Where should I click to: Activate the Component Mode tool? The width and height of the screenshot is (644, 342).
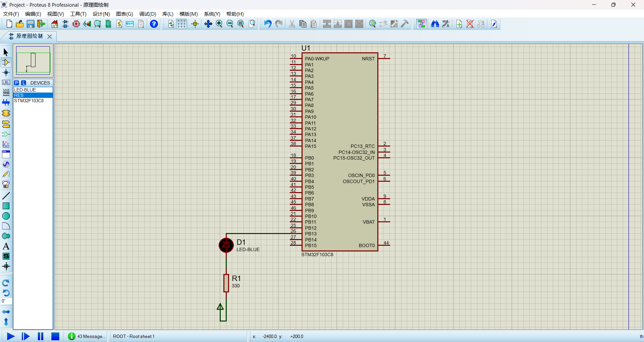(6, 62)
